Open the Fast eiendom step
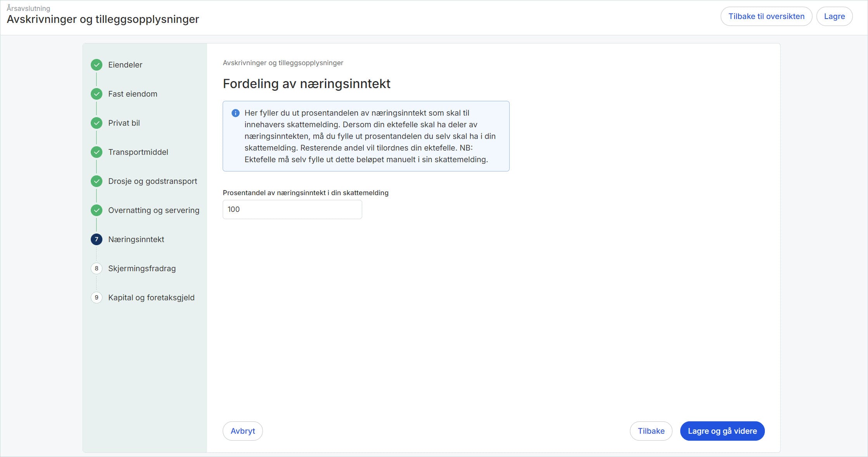 (133, 94)
